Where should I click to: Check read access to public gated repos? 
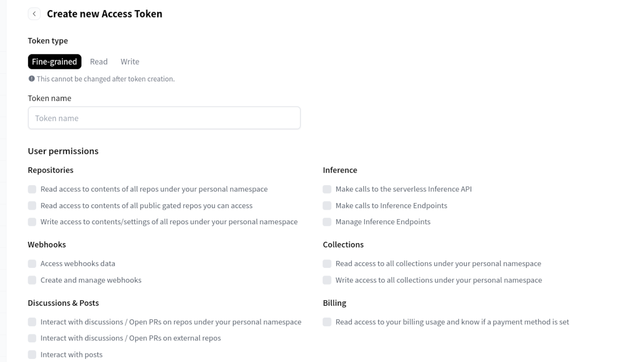32,205
